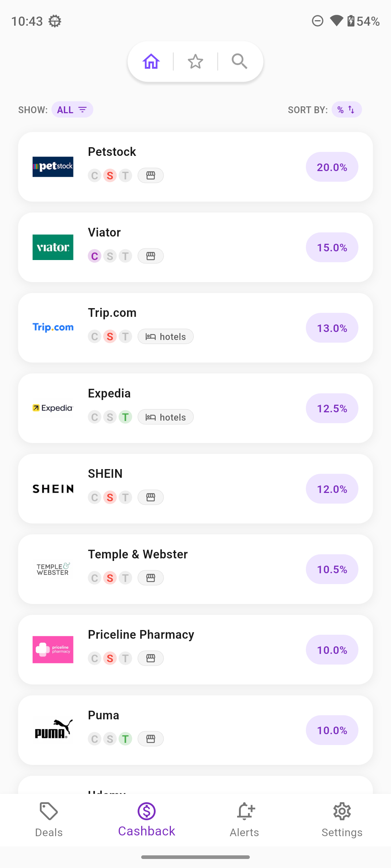Change SORT BY percentage order
The image size is (391, 868).
click(346, 110)
